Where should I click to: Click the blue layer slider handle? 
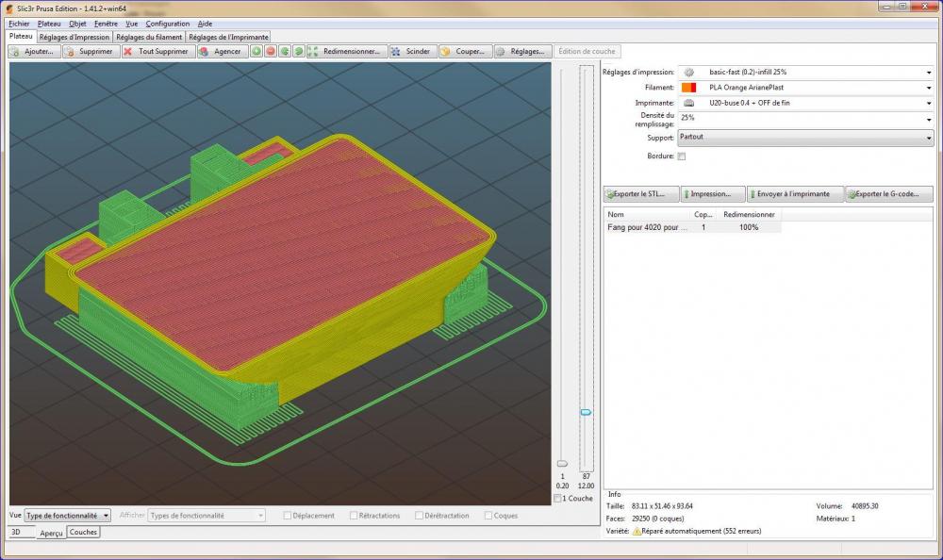click(586, 412)
